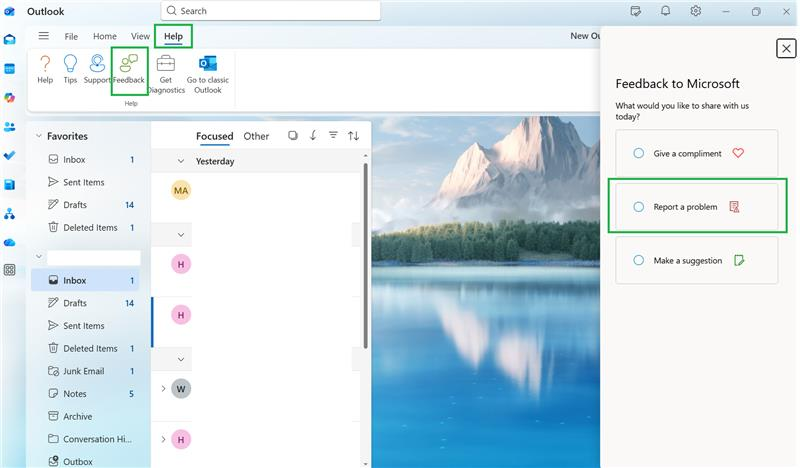Image resolution: width=800 pixels, height=468 pixels.
Task: Select the Report a problem option
Action: tap(697, 207)
